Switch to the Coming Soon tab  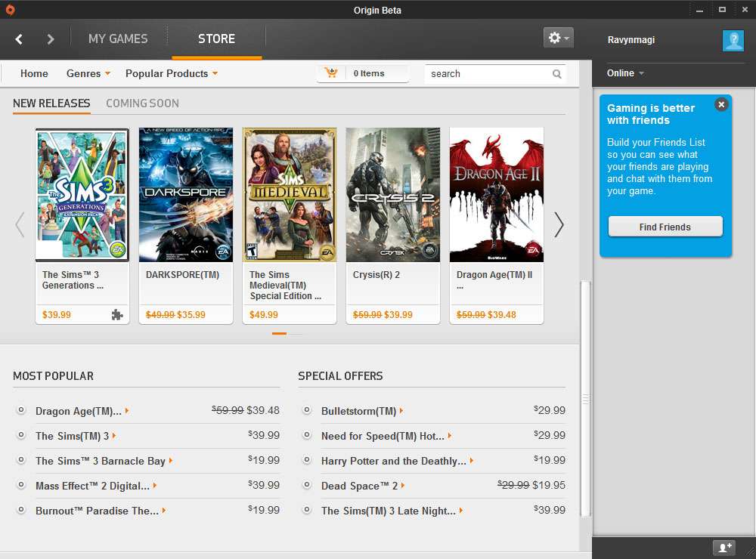tap(142, 103)
